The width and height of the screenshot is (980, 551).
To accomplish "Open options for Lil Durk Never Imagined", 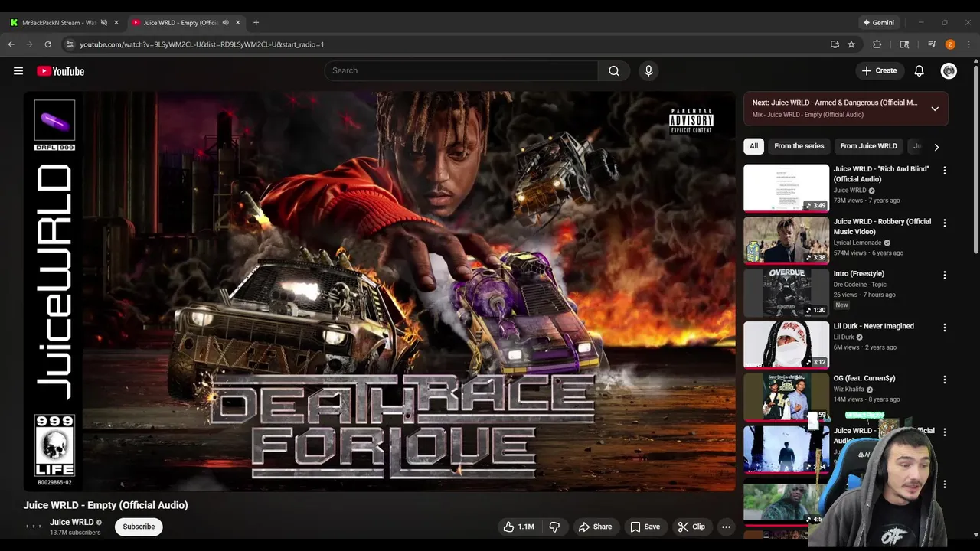I will [944, 328].
